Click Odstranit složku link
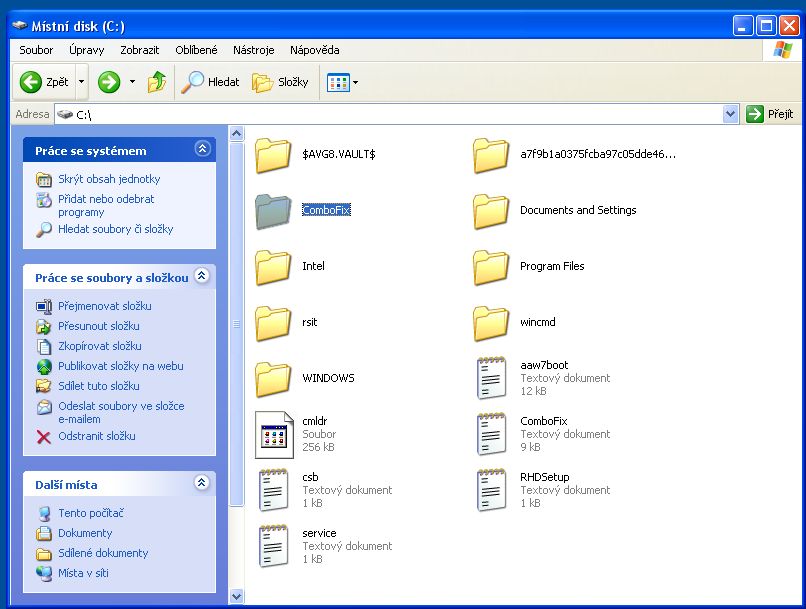Image resolution: width=806 pixels, height=609 pixels. (x=96, y=436)
